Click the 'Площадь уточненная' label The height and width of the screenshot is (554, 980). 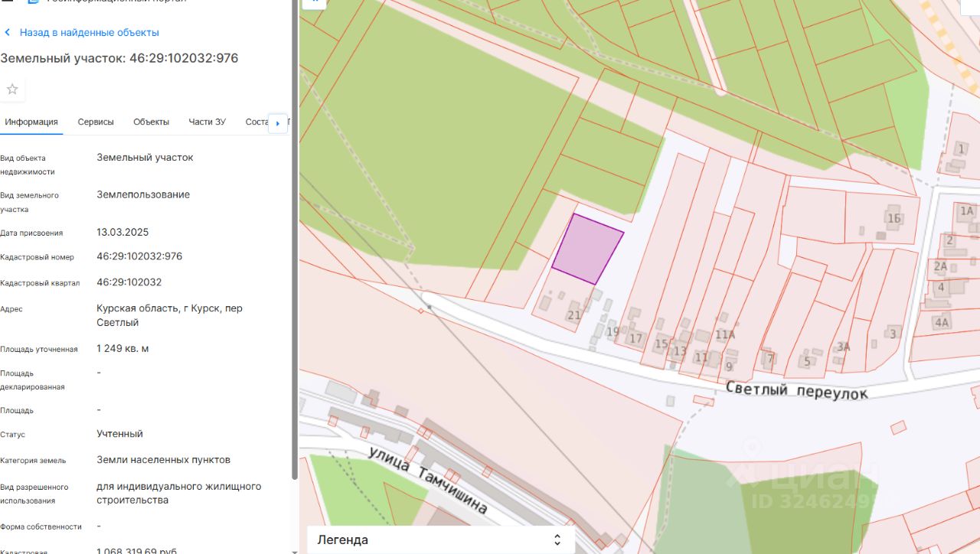39,350
